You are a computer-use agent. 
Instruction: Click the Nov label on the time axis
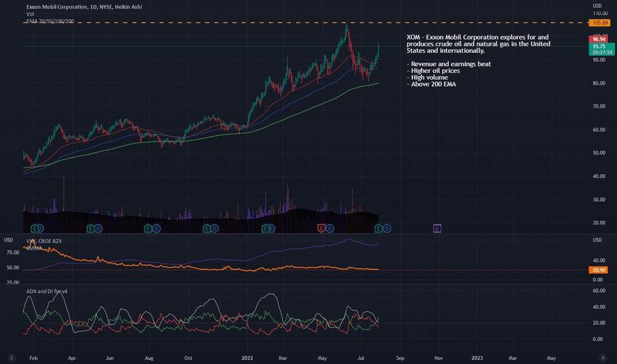click(438, 358)
